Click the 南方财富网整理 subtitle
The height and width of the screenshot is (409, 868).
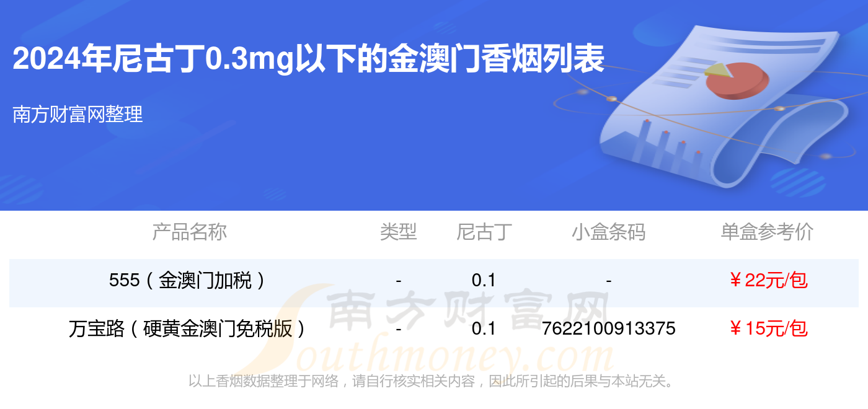pos(78,114)
